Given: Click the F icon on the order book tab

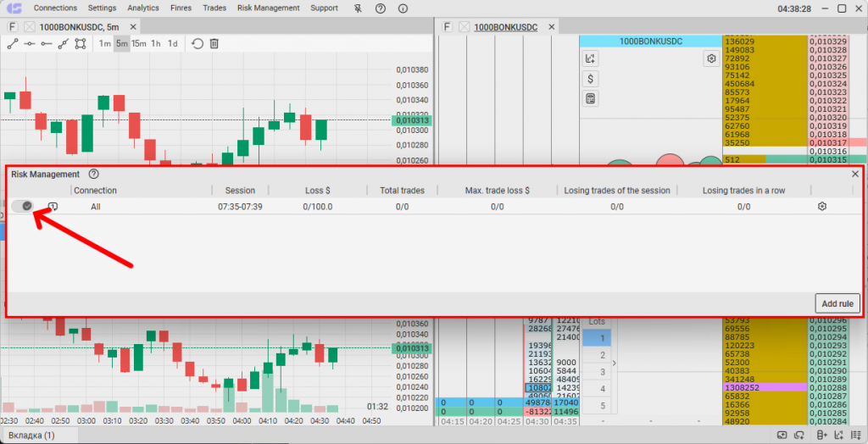Looking at the screenshot, I should 448,26.
